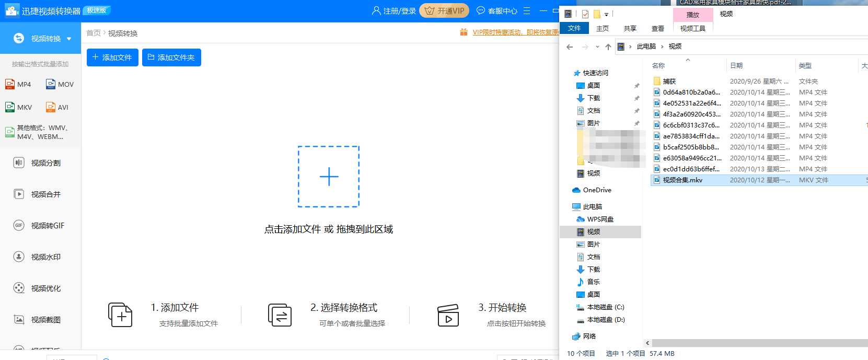The height and width of the screenshot is (360, 868).
Task: Select file 4e052531a22e6f4...
Action: click(x=692, y=103)
